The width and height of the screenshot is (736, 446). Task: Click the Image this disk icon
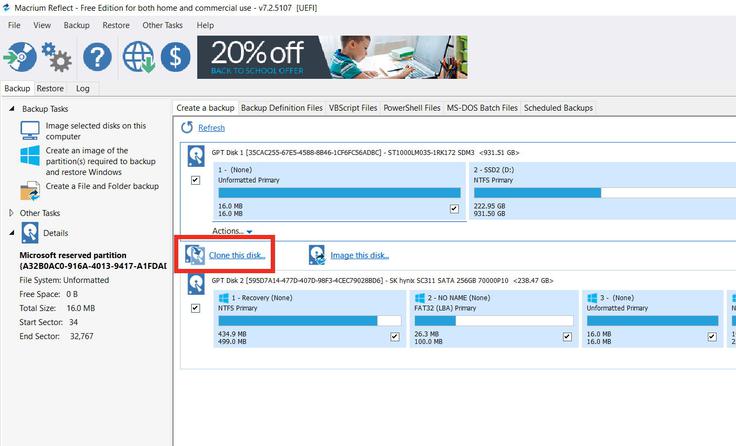coord(317,255)
